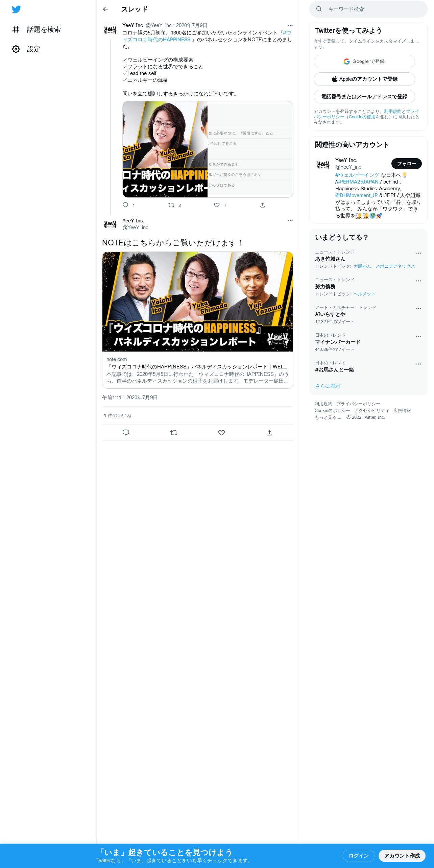Open YeeY avatar in 関連性の高いアカウント
This screenshot has width=434, height=868.
(323, 165)
